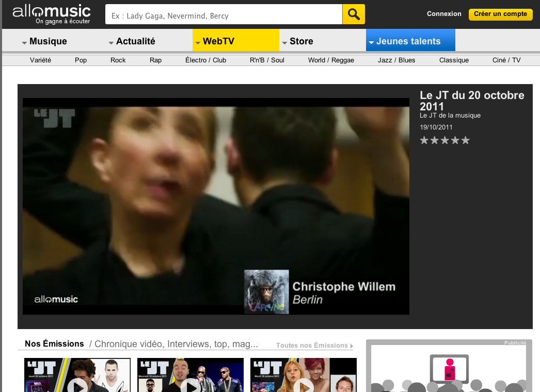Viewport: 540px width, 392px height.
Task: Select the World / Reggae genre
Action: (x=331, y=60)
